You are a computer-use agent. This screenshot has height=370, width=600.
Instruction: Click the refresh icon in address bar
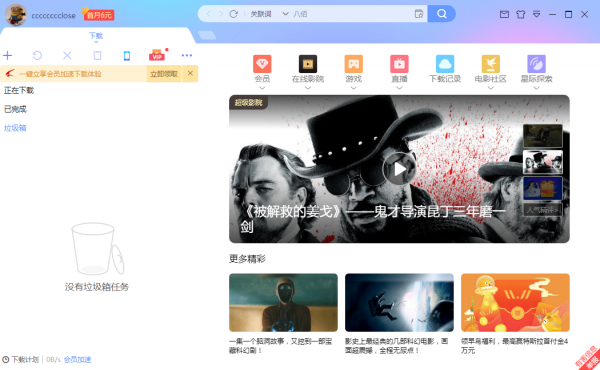pyautogui.click(x=233, y=14)
